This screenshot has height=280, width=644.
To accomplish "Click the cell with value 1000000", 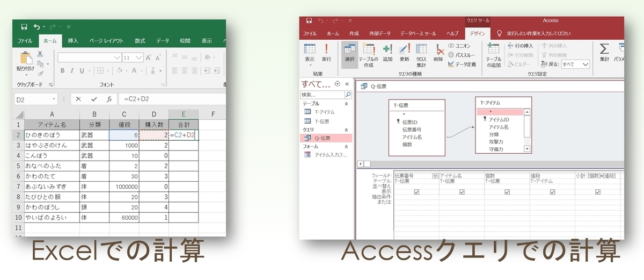I will coord(124,186).
